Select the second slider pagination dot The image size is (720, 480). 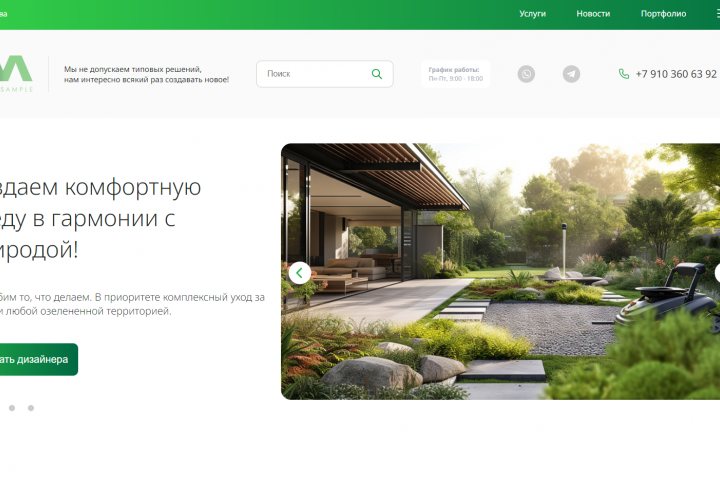pyautogui.click(x=12, y=408)
